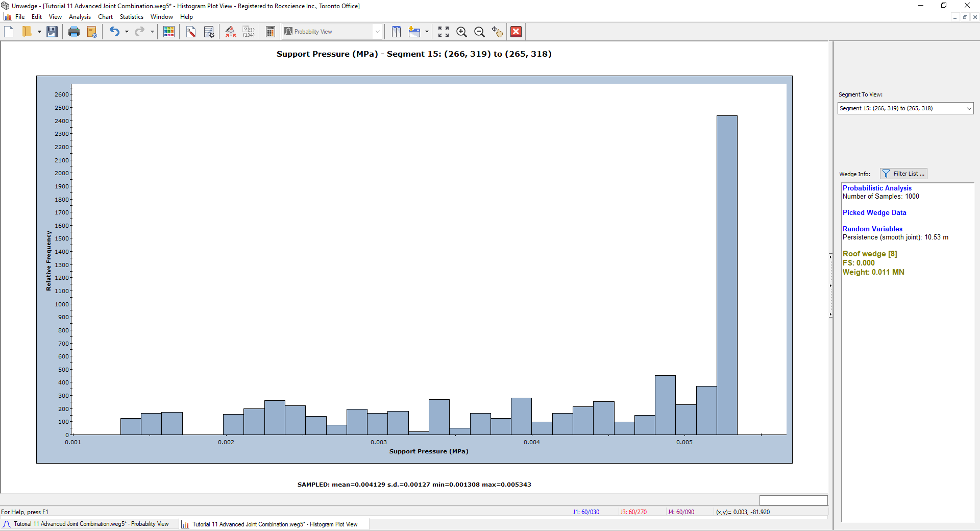The height and width of the screenshot is (531, 980).
Task: Open the Window menu
Action: coord(162,17)
